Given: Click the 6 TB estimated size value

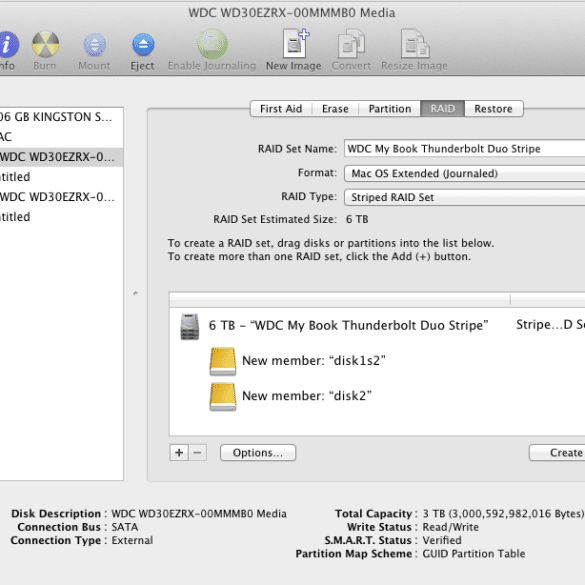Looking at the screenshot, I should (357, 219).
